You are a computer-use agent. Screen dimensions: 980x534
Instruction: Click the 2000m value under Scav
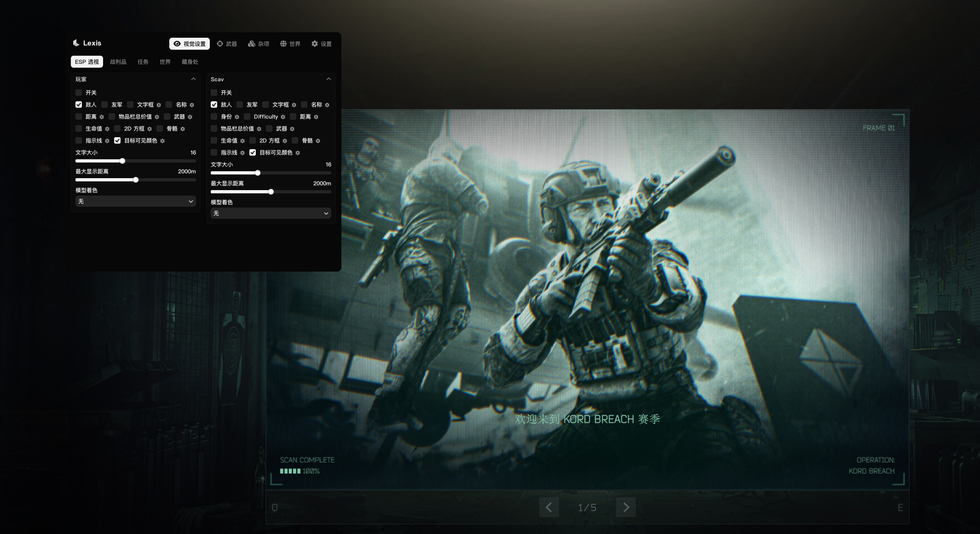(x=322, y=183)
